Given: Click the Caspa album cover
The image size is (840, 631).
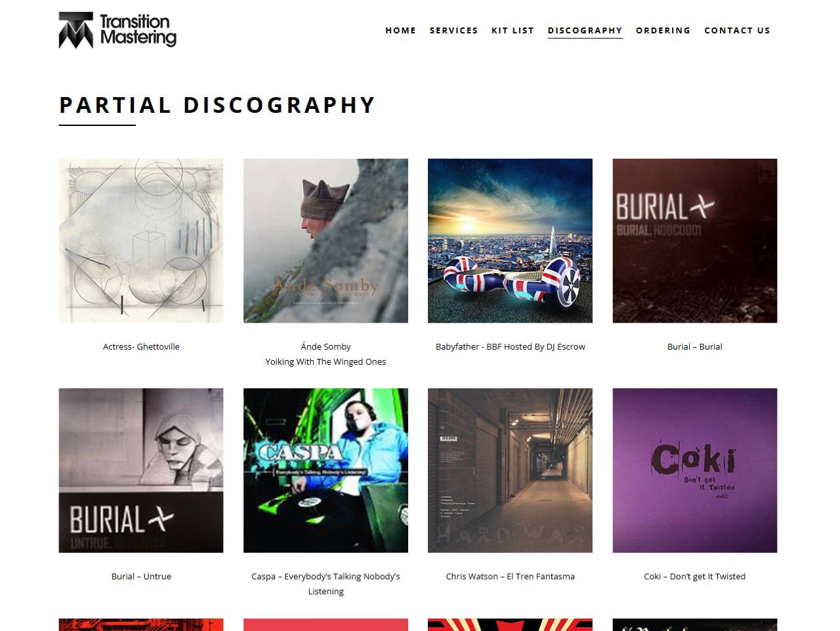Looking at the screenshot, I should coord(325,470).
